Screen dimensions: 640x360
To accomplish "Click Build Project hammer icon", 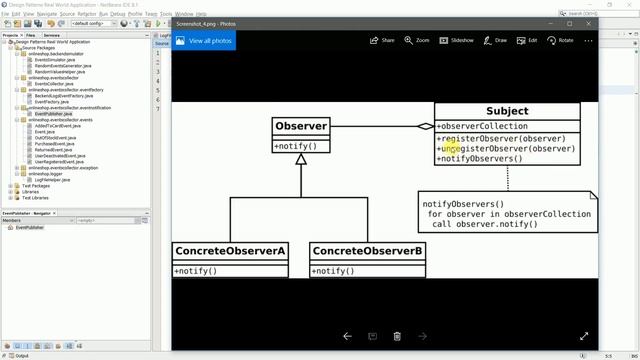I will pos(137,24).
